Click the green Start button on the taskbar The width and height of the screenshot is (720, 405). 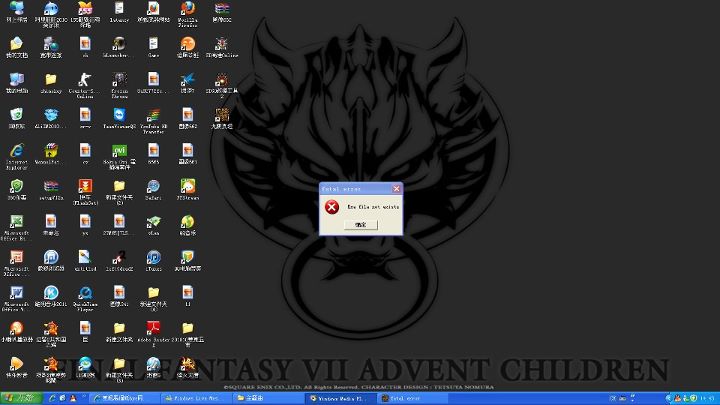pos(18,398)
